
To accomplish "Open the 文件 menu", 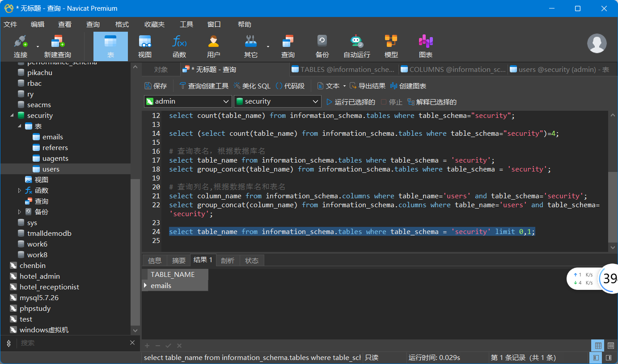I will tap(10, 25).
